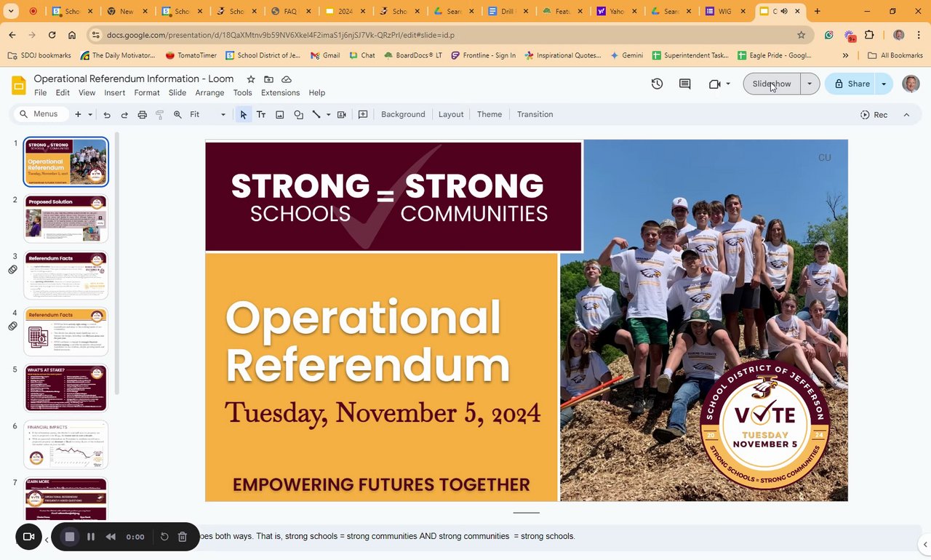931x560 pixels.
Task: Click the camera meet icon
Action: (714, 84)
